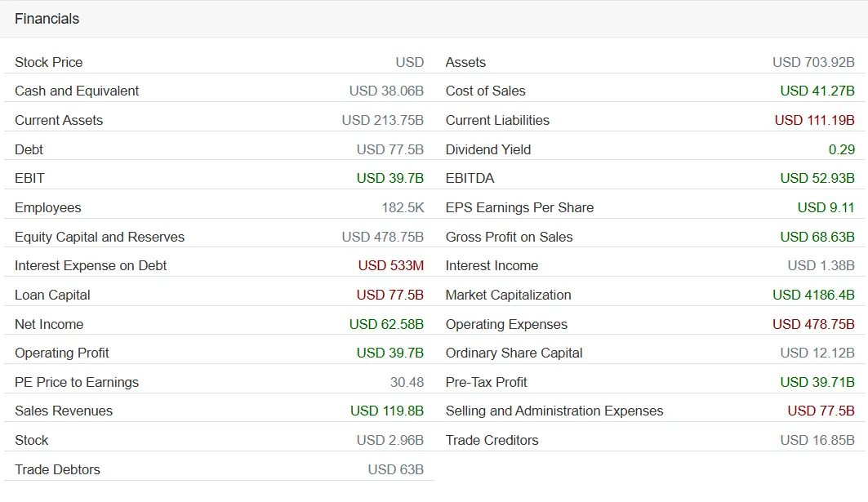This screenshot has height=502, width=868.
Task: Open the Stock Price link
Action: tap(49, 62)
